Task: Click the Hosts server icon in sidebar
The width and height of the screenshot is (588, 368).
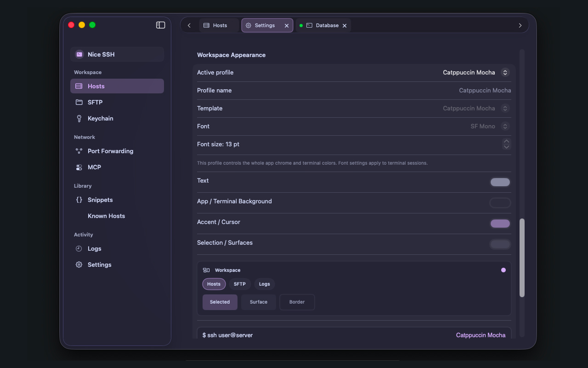Action: point(79,86)
